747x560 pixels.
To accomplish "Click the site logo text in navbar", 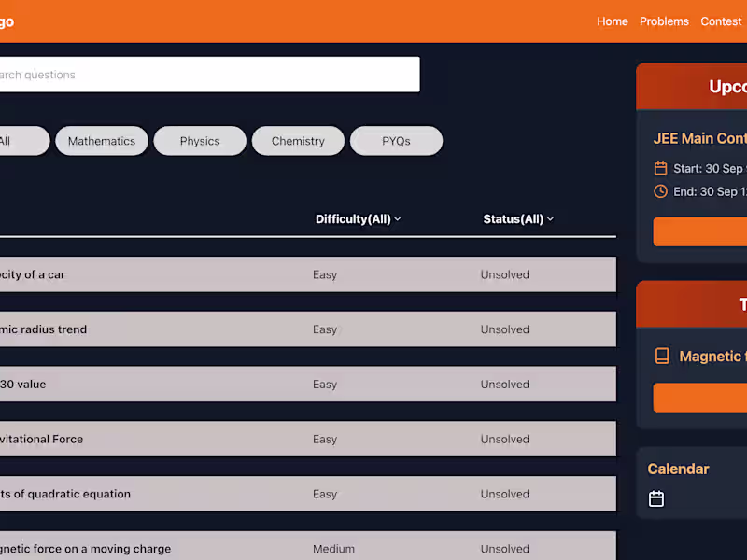I will (x=7, y=21).
